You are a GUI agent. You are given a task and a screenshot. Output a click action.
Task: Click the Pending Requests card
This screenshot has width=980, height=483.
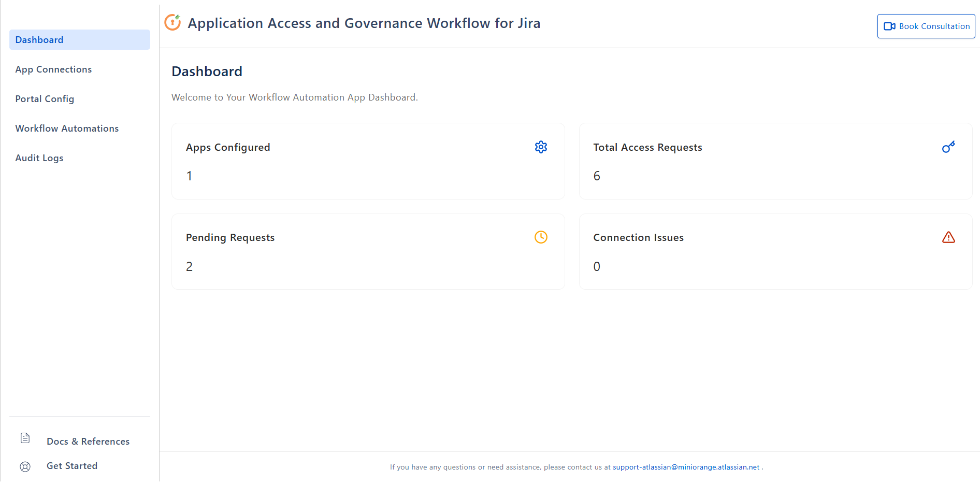[368, 251]
